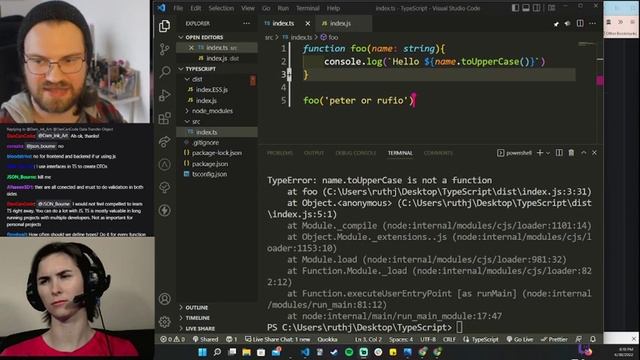Viewport: 640px width, 360px height.
Task: Switch to the Output panel tab
Action: coord(313,153)
